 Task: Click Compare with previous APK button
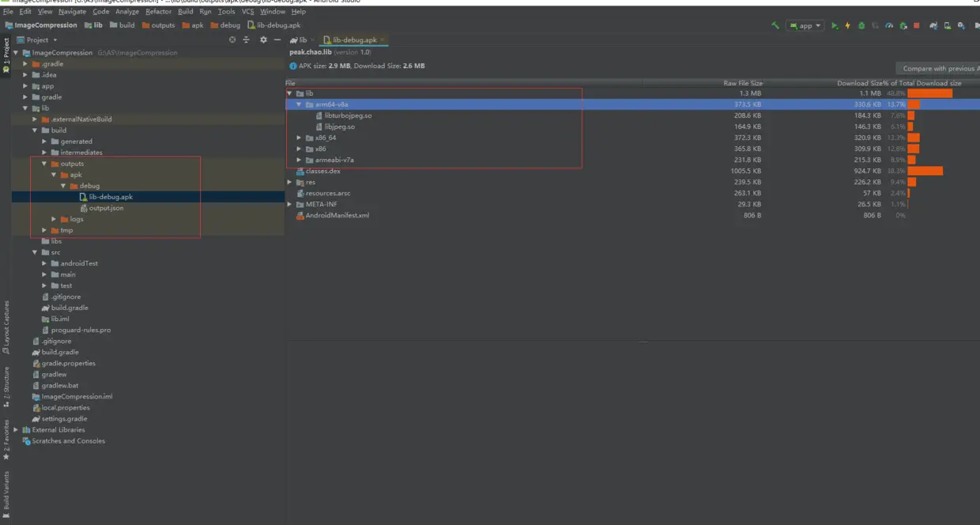click(938, 69)
